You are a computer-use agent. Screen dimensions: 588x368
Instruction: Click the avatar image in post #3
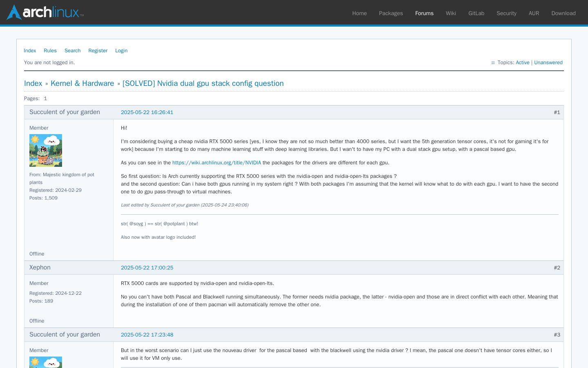46,362
